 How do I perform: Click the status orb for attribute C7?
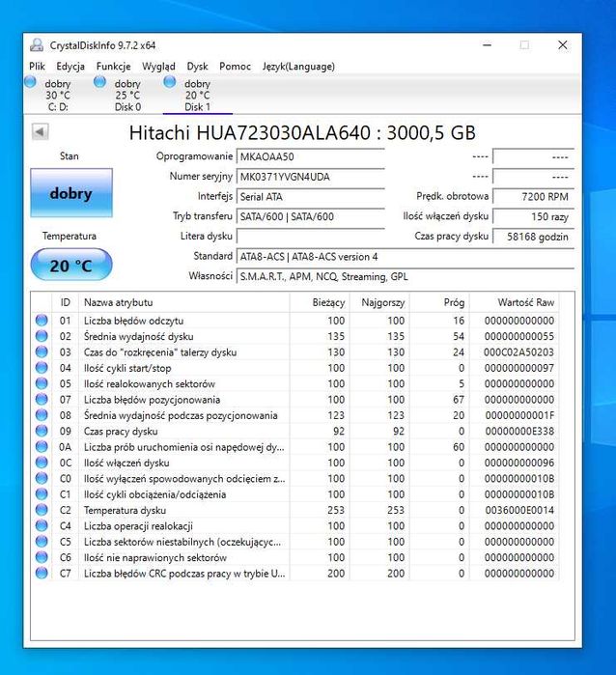[x=42, y=573]
